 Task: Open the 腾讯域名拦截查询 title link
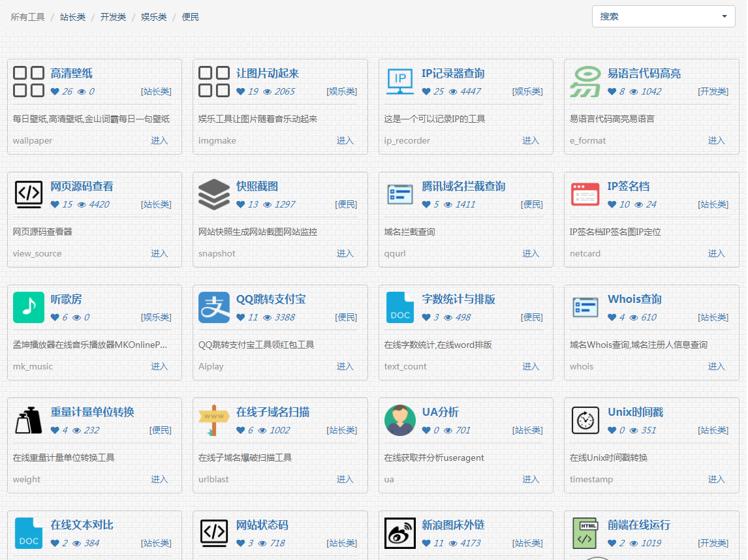pos(463,187)
